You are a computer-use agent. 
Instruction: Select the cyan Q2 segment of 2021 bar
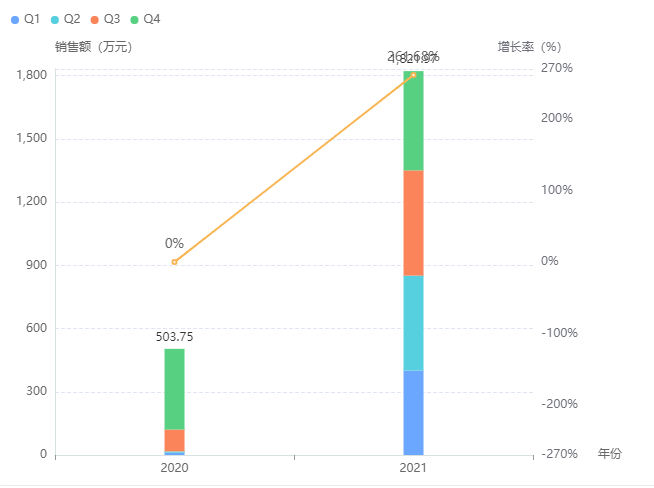(x=413, y=322)
